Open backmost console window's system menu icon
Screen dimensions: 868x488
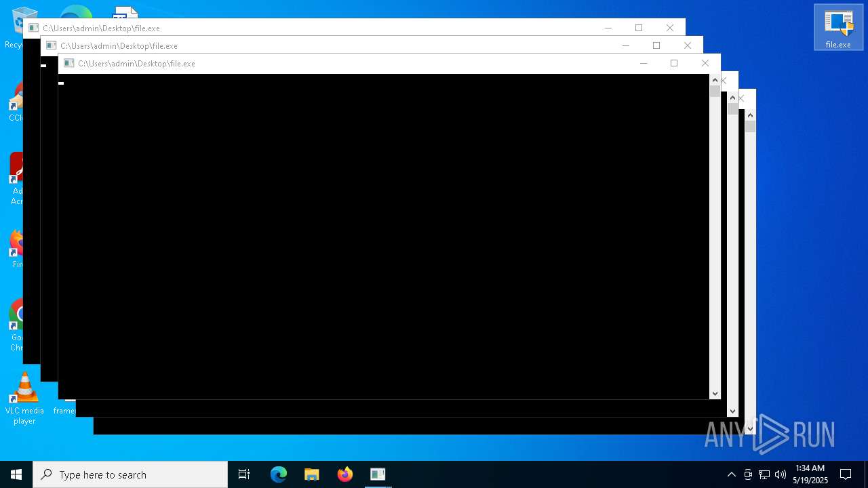pyautogui.click(x=33, y=28)
